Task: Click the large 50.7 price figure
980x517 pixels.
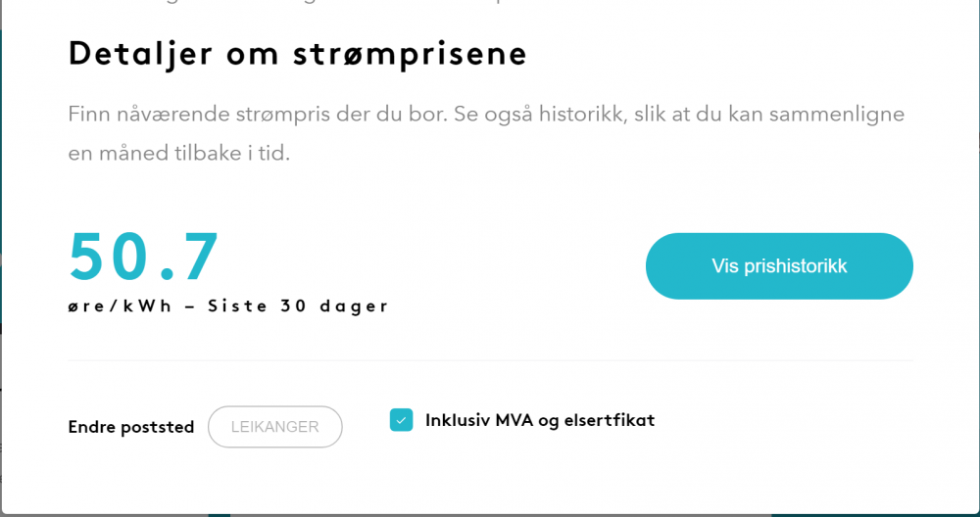Action: (144, 257)
